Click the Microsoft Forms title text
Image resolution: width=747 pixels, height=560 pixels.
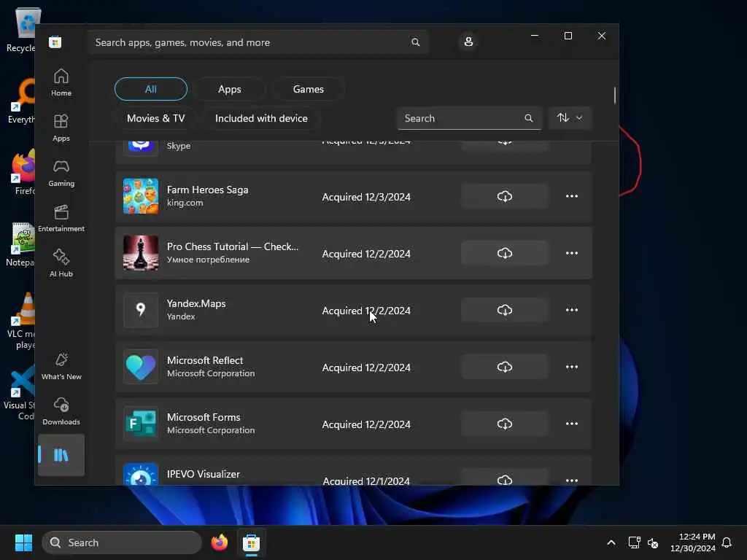pos(204,417)
